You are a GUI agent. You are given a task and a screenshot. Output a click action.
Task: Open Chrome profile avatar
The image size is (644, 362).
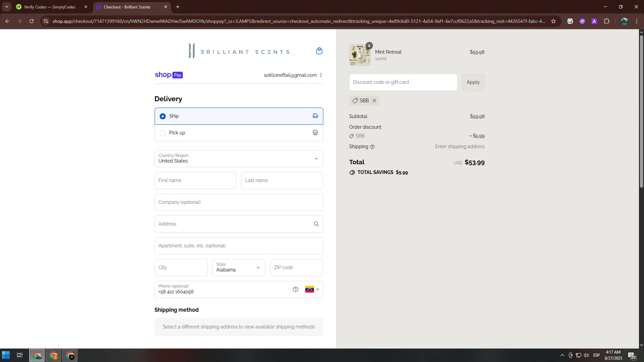pyautogui.click(x=624, y=21)
